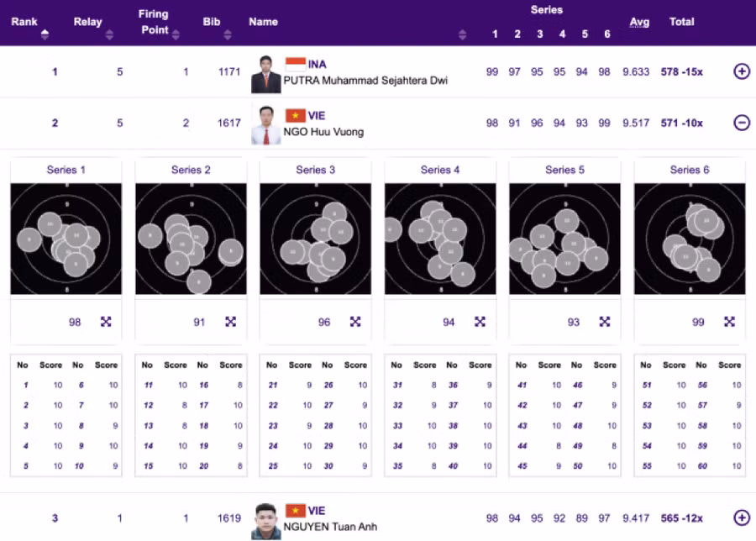Screen dimensions: 756x541
Task: Click the Vietnam flag next to NGO Huu Vuong
Action: tap(295, 115)
